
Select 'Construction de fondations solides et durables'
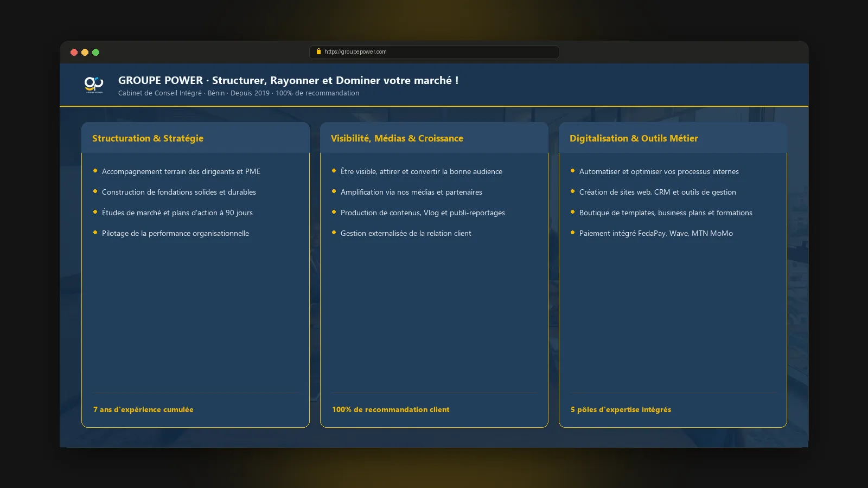[x=179, y=192]
